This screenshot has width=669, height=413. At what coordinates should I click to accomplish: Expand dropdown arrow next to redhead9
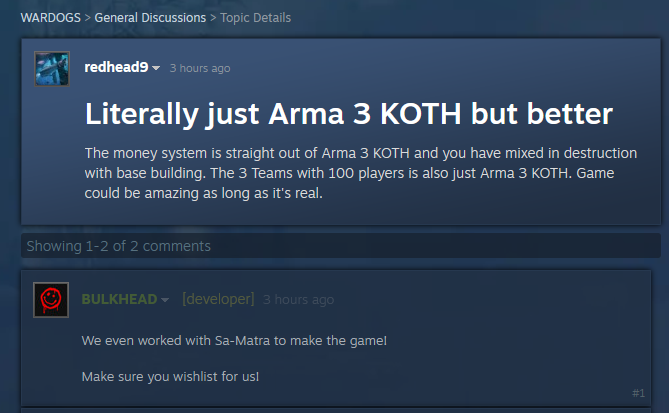tap(156, 68)
